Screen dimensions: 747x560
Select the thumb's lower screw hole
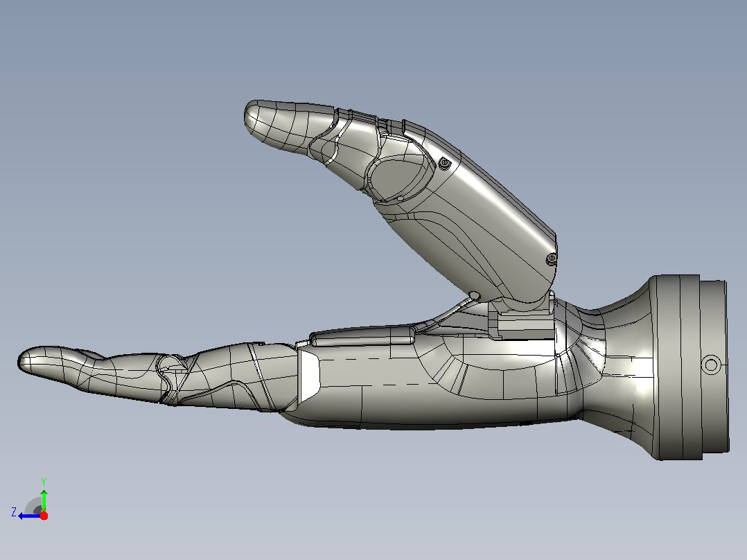pyautogui.click(x=551, y=259)
